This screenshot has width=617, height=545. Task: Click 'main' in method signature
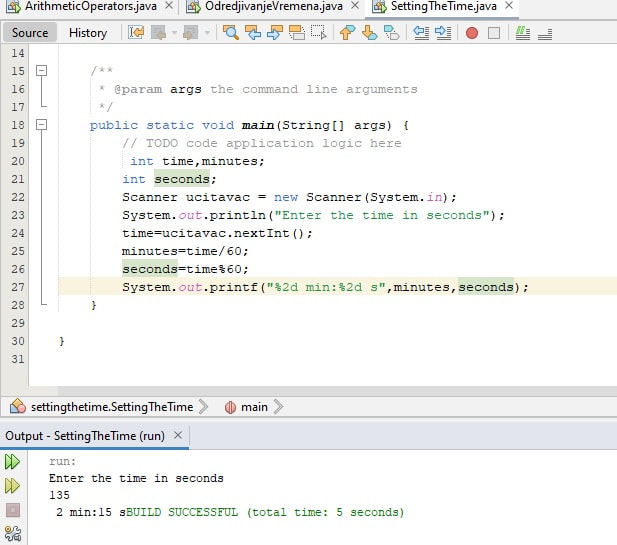(x=258, y=125)
